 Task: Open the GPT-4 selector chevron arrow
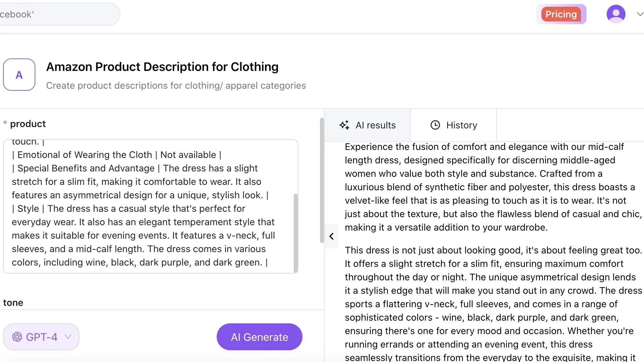coord(68,337)
